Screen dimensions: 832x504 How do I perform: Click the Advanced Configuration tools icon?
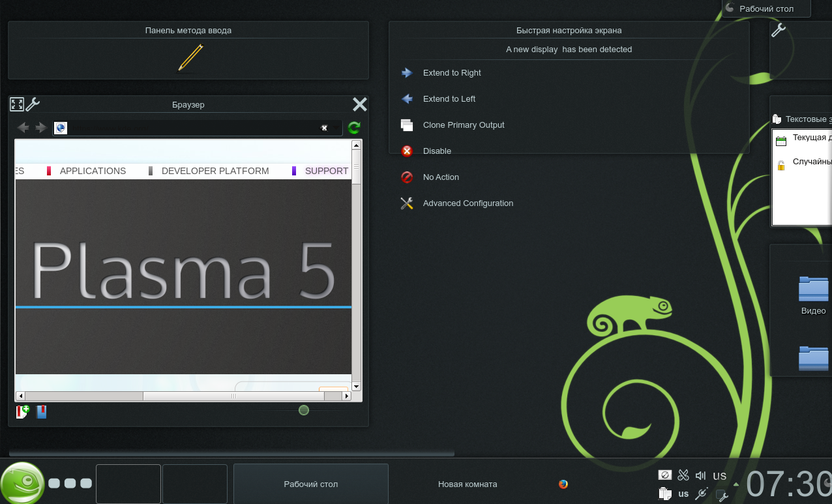pyautogui.click(x=407, y=203)
